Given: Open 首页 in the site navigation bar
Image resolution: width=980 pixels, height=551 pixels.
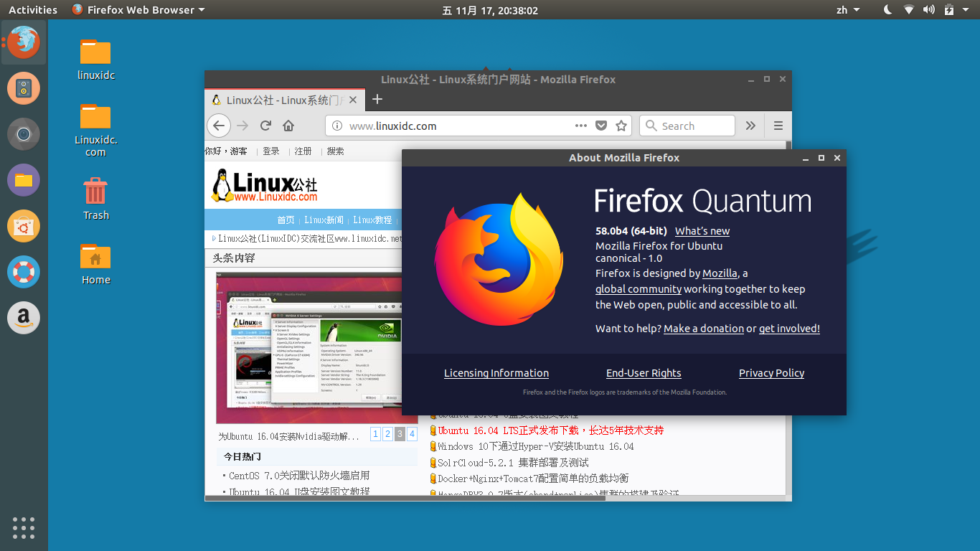Looking at the screenshot, I should tap(286, 220).
